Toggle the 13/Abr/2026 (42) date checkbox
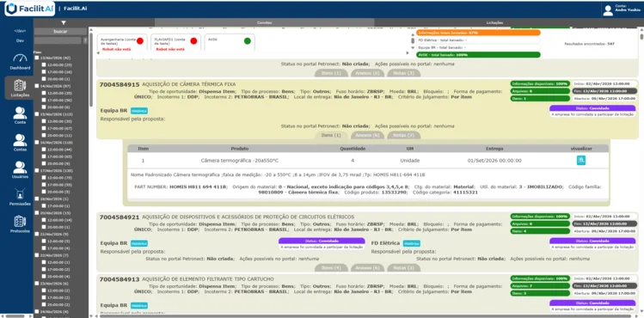Viewport: 644px width, 318px height. (x=37, y=58)
